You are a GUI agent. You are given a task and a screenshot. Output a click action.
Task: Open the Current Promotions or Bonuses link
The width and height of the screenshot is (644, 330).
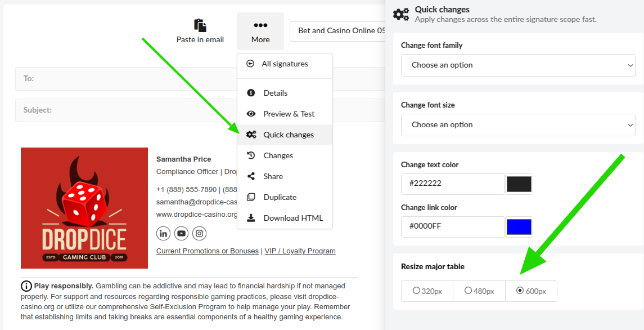(207, 251)
